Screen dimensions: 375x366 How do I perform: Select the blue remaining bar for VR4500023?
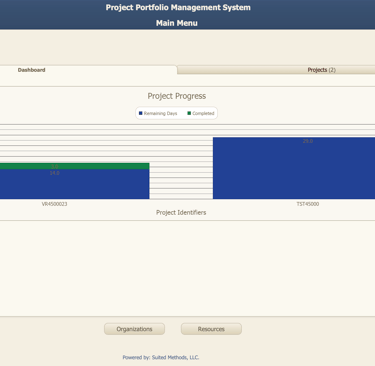tap(75, 184)
